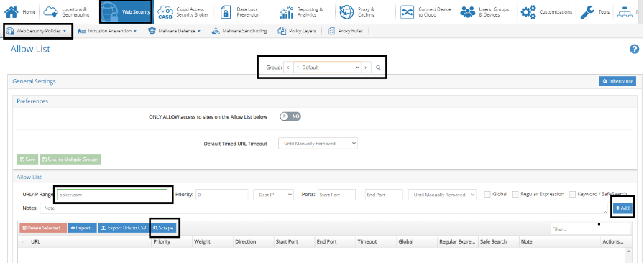Click the Policy Layers icon
The image size is (644, 263).
tap(282, 31)
